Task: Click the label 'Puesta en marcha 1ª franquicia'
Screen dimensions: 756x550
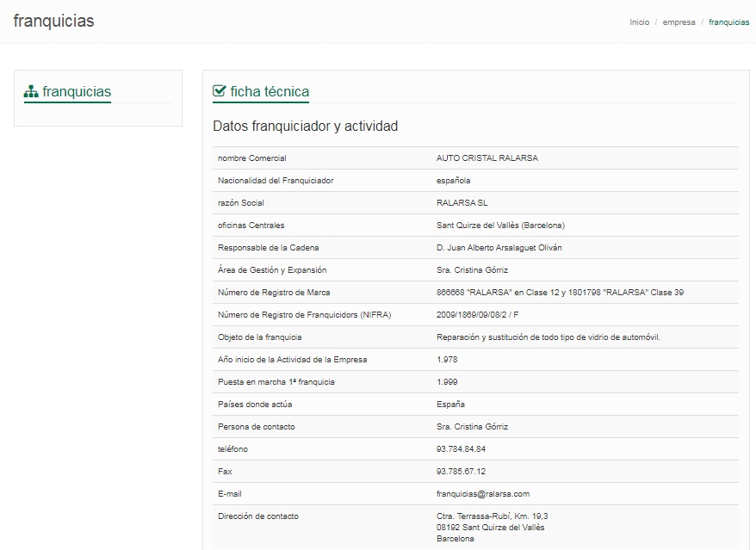Action: pyautogui.click(x=276, y=382)
